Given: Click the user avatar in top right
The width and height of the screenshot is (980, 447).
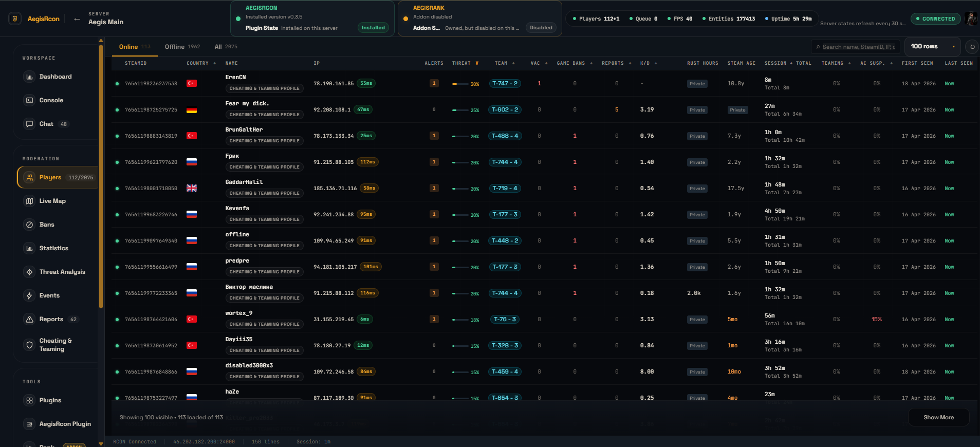Looking at the screenshot, I should click(971, 18).
